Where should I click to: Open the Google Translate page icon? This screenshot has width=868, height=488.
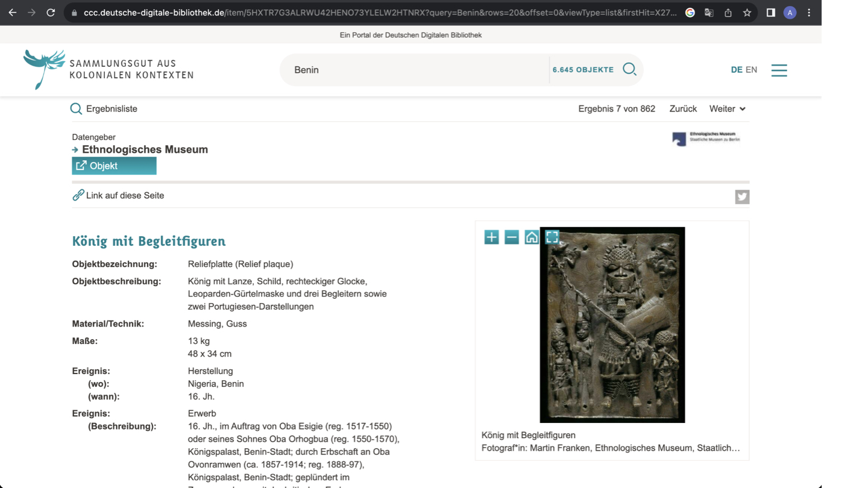709,13
